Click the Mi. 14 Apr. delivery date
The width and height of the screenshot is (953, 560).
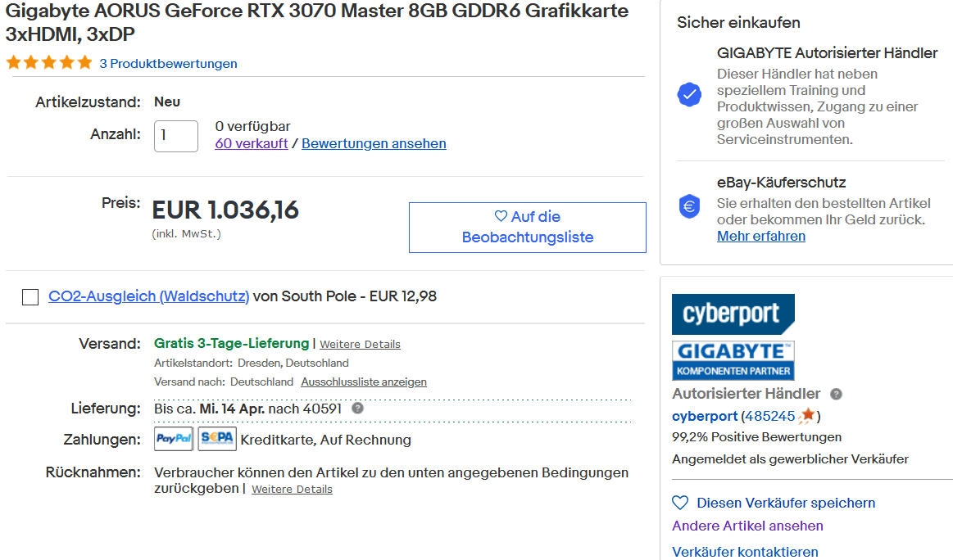pyautogui.click(x=232, y=409)
